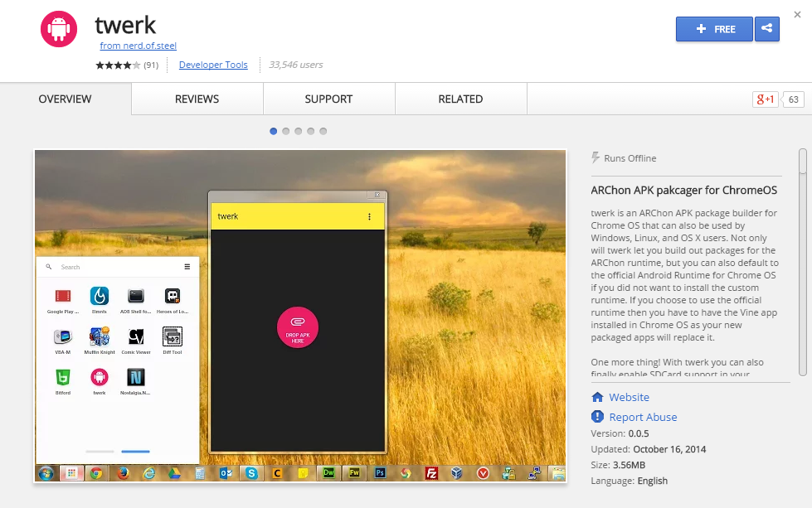This screenshot has width=812, height=508.
Task: Click the share icon next to FREE
Action: point(766,29)
